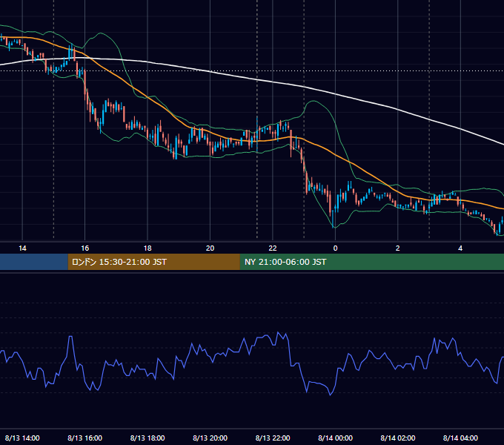Click the 8/13 20:00 time label
The height and width of the screenshot is (445, 504).
pos(210,438)
